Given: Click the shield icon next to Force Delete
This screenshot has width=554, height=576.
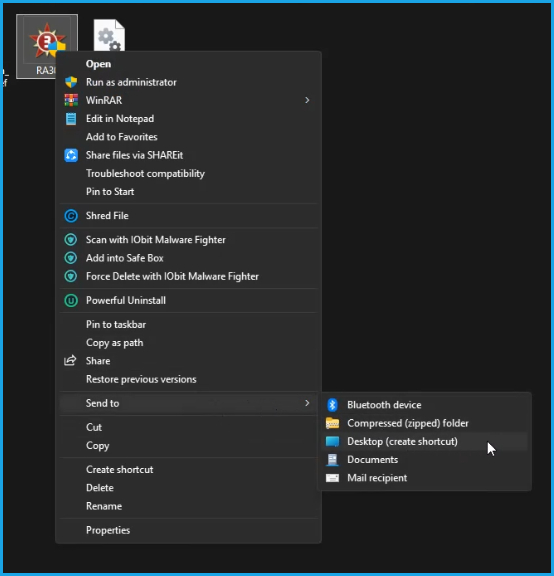Looking at the screenshot, I should pyautogui.click(x=71, y=276).
